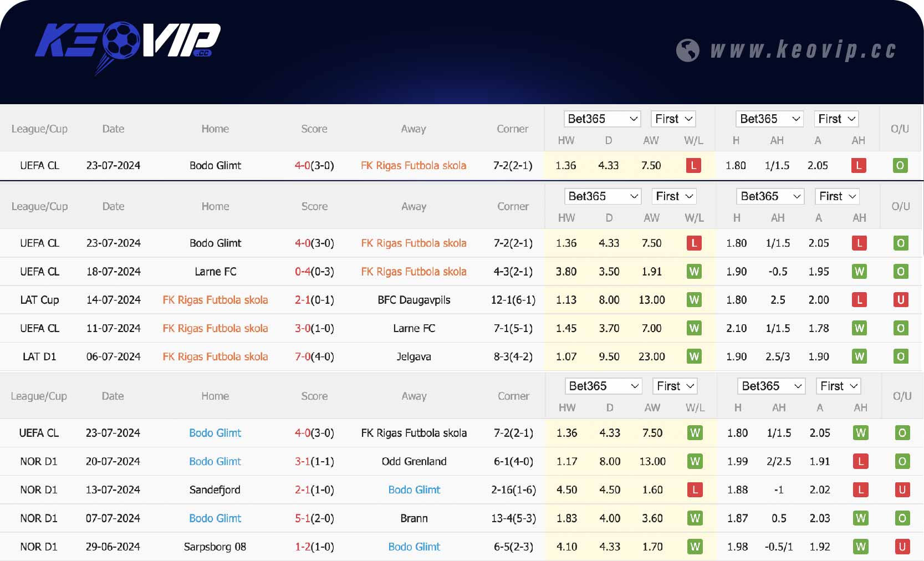The width and height of the screenshot is (924, 561).
Task: Expand the middle table's left First dropdown
Action: coord(674,197)
